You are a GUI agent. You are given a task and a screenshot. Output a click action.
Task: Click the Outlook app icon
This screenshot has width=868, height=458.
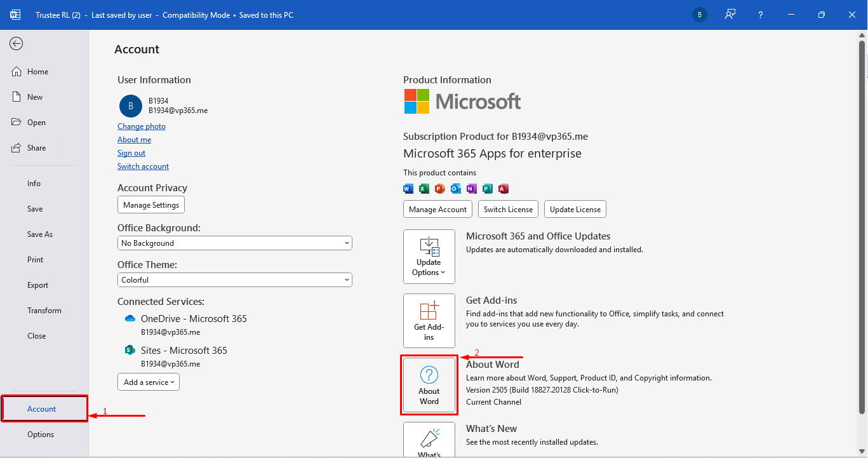pyautogui.click(x=456, y=189)
